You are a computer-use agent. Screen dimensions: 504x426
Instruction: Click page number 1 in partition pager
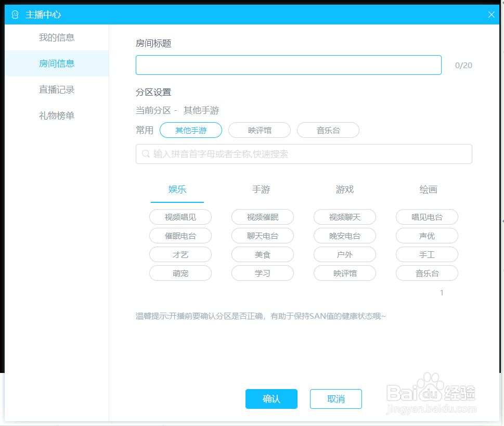[x=442, y=292]
